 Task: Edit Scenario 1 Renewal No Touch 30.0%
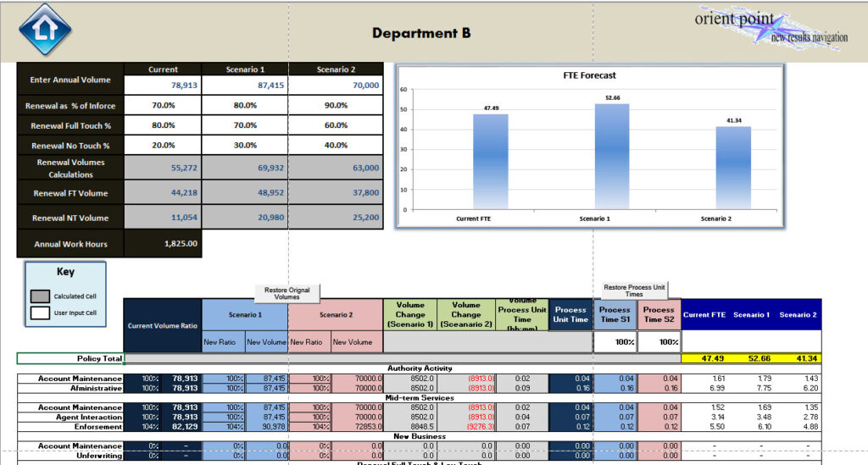[x=245, y=146]
